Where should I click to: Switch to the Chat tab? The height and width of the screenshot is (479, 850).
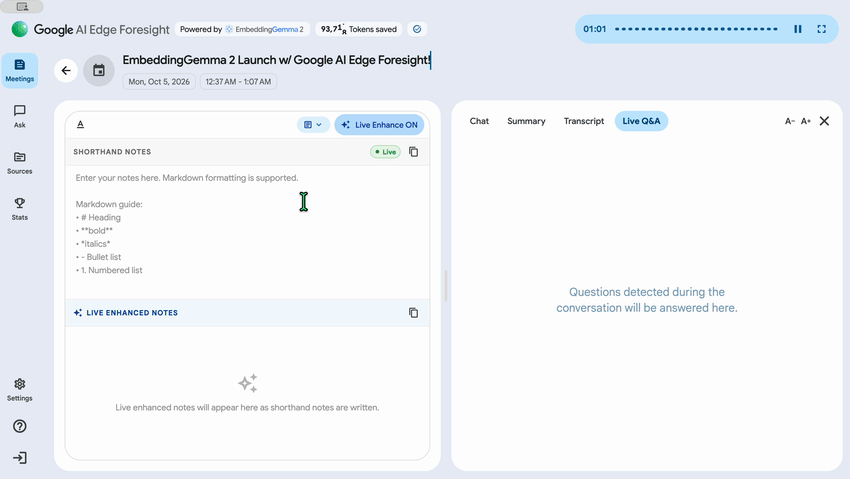[x=479, y=121]
